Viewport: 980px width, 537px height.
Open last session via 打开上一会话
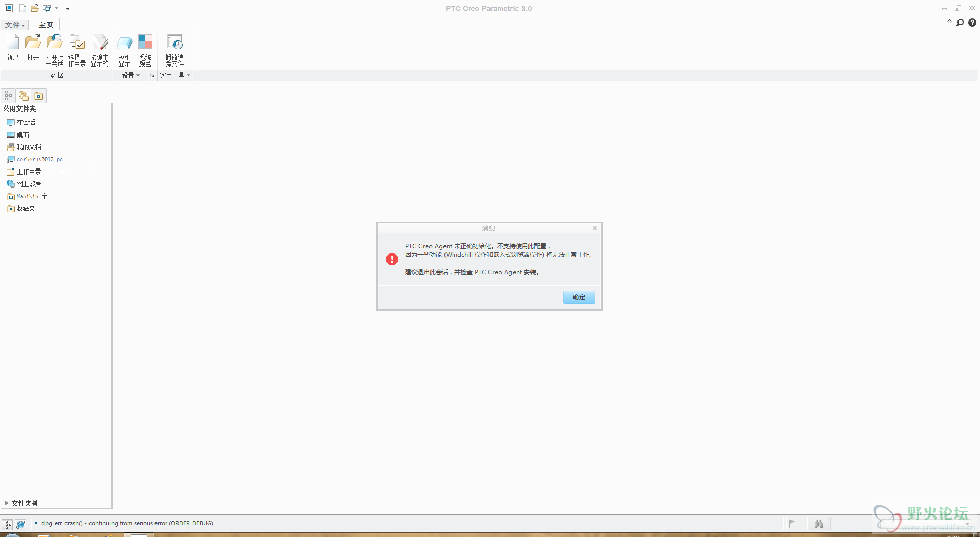tap(55, 50)
